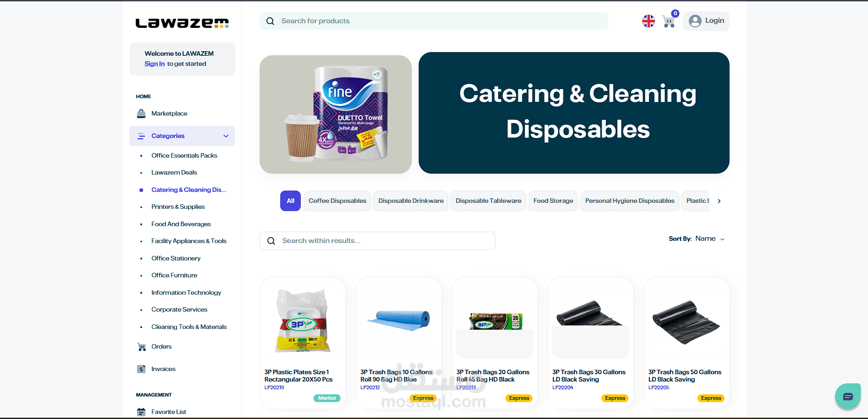
Task: Select the Coffee Disposables tab
Action: 337,201
